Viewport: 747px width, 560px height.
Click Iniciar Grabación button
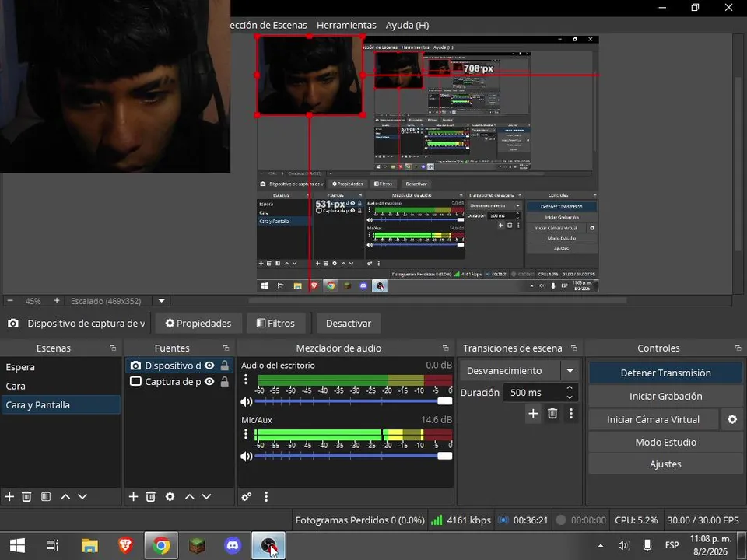pos(665,396)
